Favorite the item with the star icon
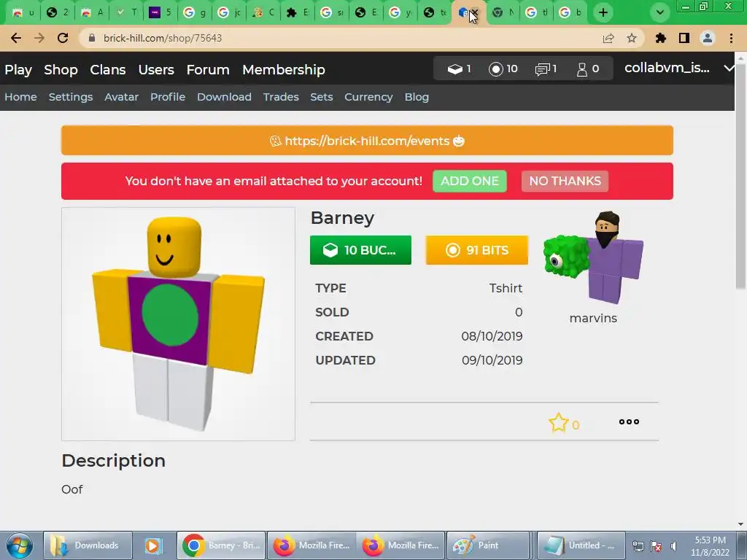 click(x=558, y=422)
